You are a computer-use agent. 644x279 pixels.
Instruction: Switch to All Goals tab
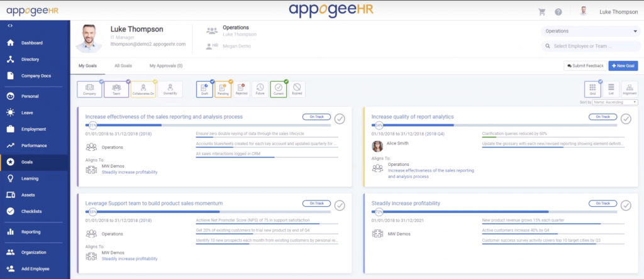pyautogui.click(x=123, y=65)
